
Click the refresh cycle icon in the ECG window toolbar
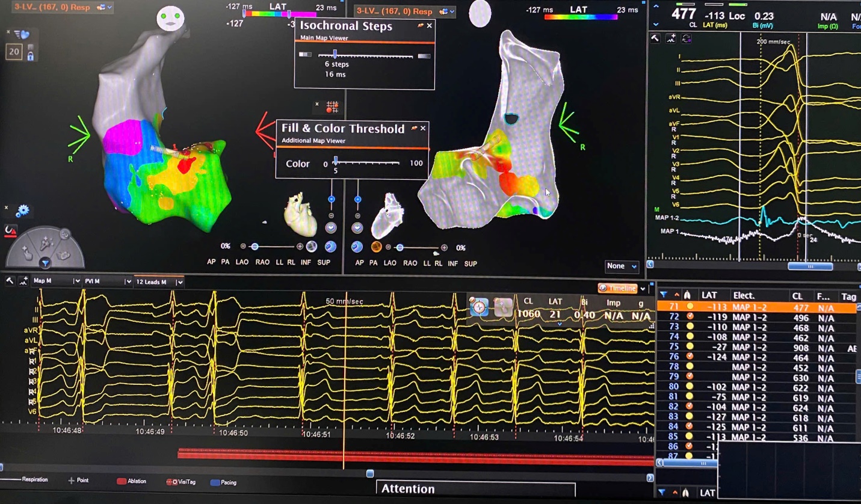(x=686, y=38)
